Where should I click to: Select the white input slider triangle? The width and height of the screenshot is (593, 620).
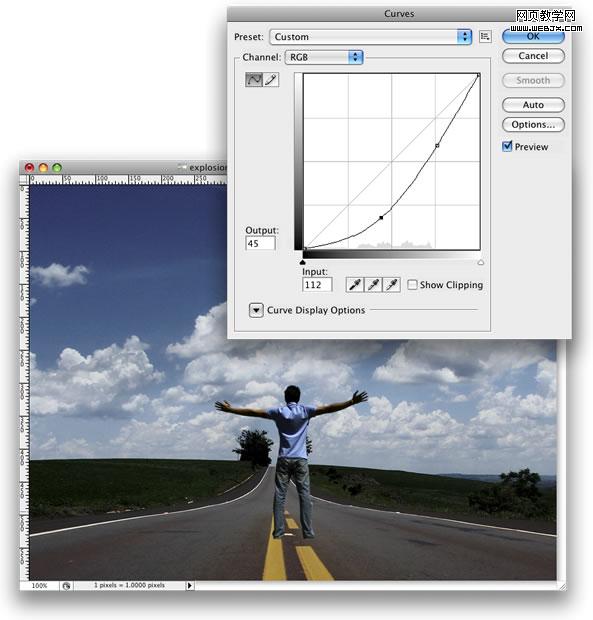[x=481, y=262]
